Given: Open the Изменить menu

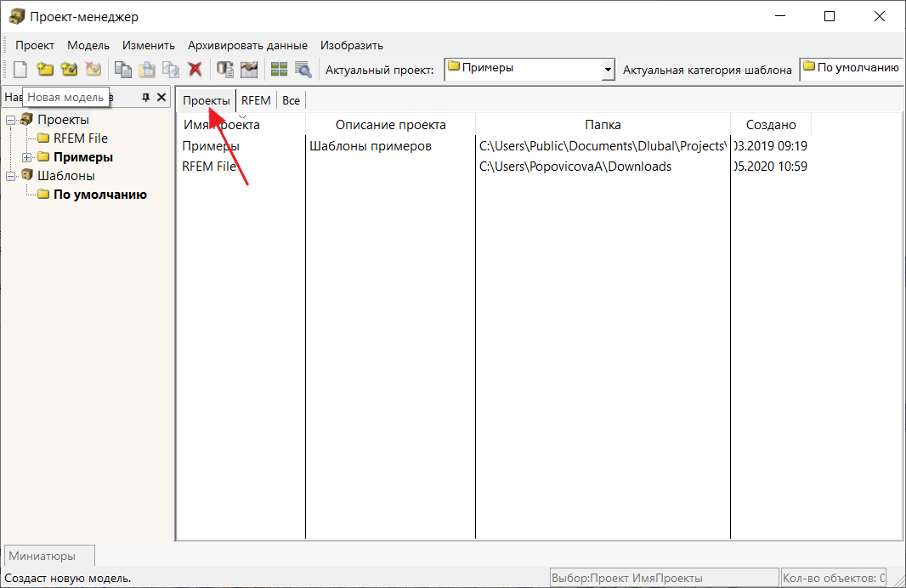Looking at the screenshot, I should pos(149,45).
